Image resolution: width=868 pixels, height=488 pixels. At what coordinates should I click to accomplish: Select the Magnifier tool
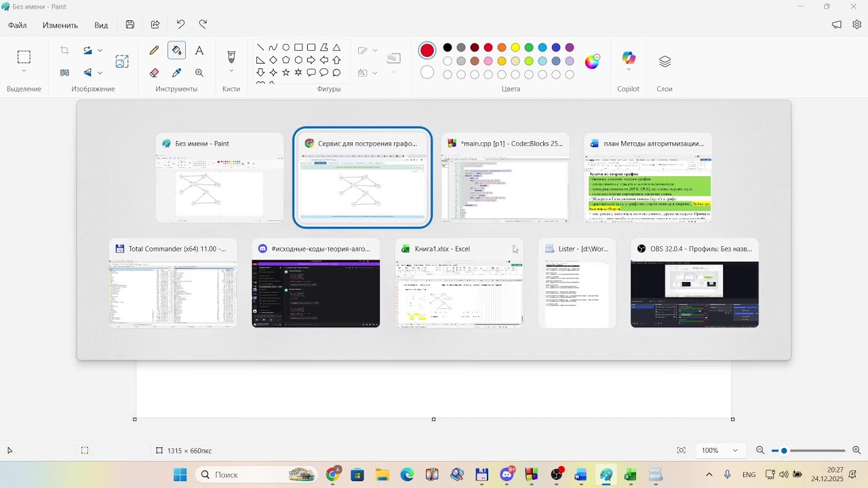199,73
